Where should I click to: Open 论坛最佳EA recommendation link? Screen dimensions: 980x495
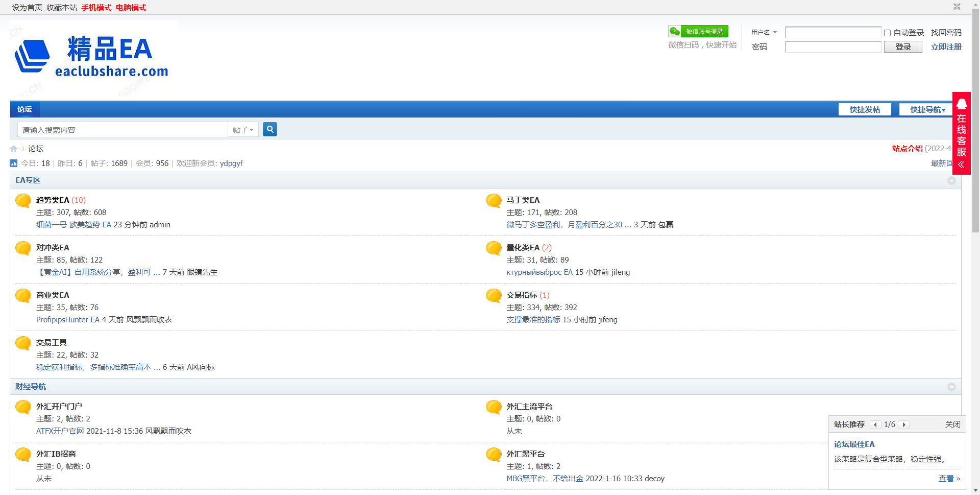point(854,444)
